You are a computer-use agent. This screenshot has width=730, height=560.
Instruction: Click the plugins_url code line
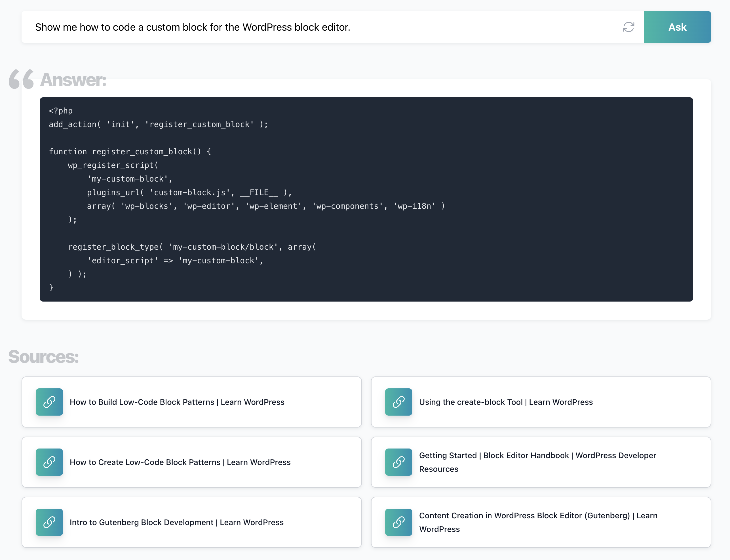[189, 192]
